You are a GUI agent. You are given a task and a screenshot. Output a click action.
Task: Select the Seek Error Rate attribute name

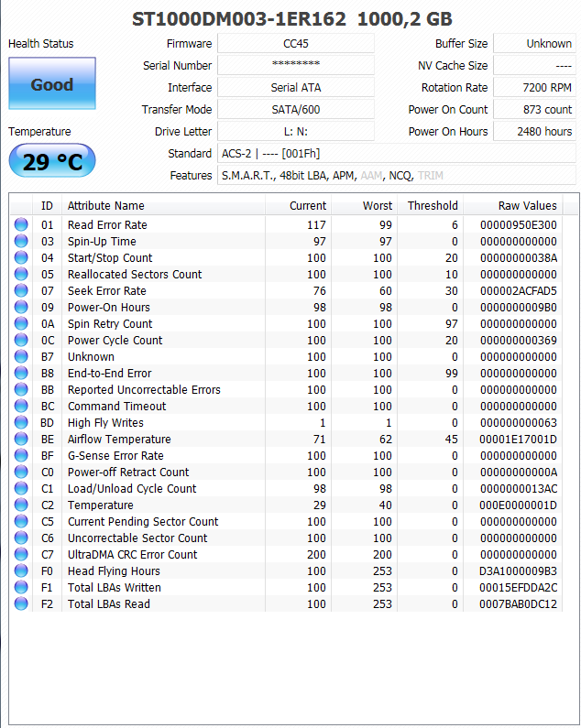(x=107, y=290)
